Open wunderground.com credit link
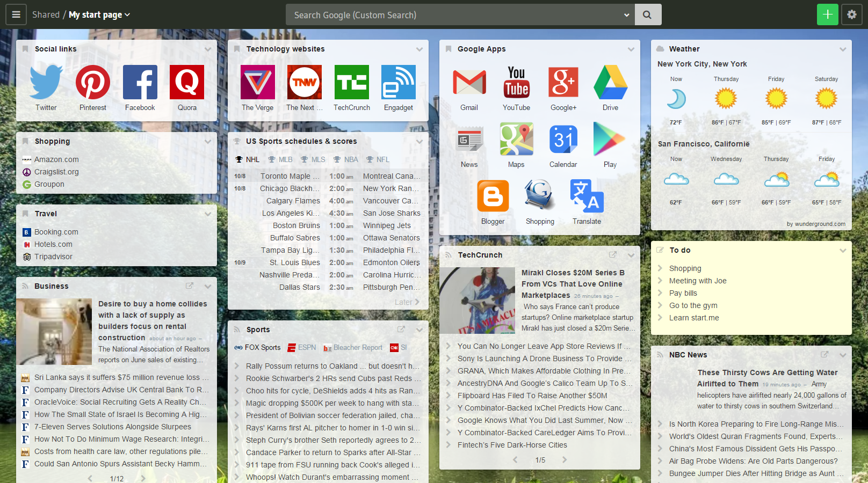This screenshot has width=868, height=483. coord(816,224)
